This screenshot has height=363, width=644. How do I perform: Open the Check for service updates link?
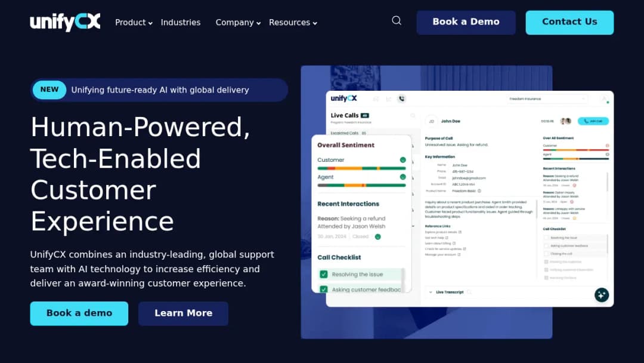(443, 249)
